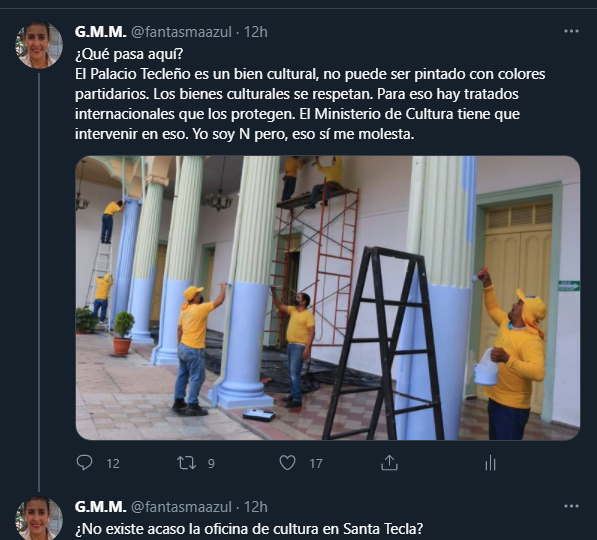Screen dimensions: 597x540
Task: Like the tweet with 17 likes
Action: pos(287,463)
